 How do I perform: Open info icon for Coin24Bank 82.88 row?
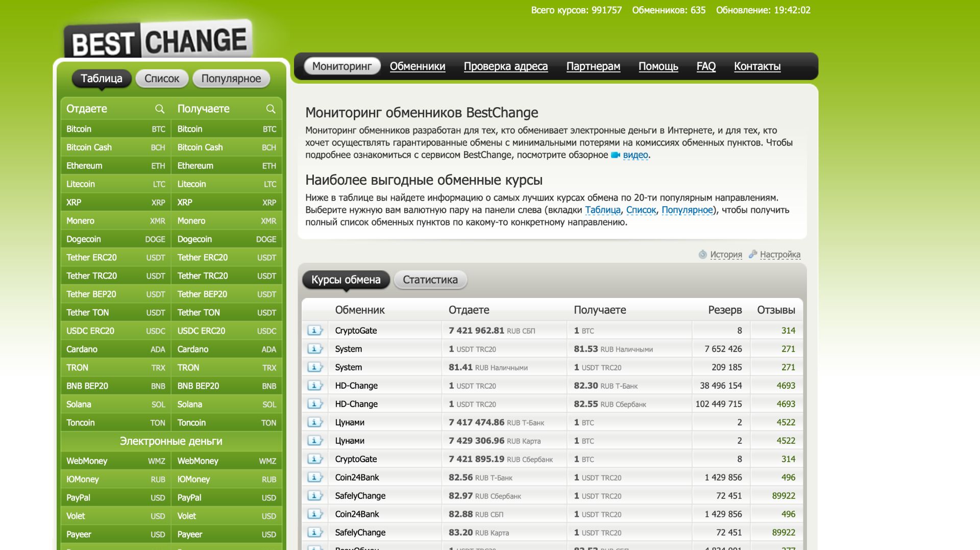coord(315,514)
